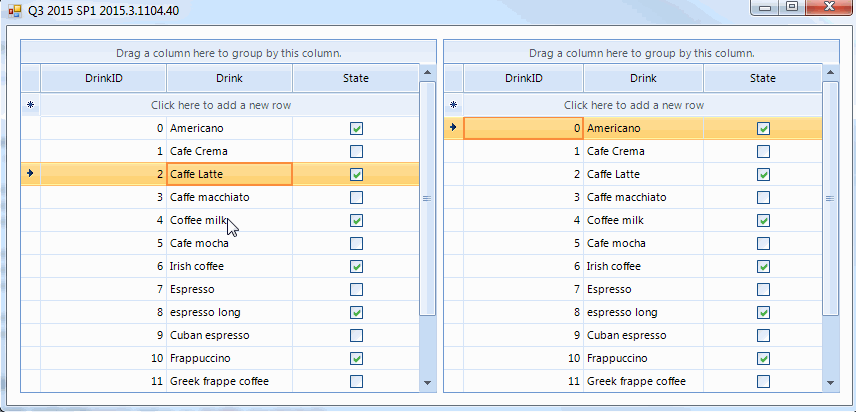Screen dimensions: 856x412
Task: Uncheck Americano State in left grid
Action: click(357, 128)
